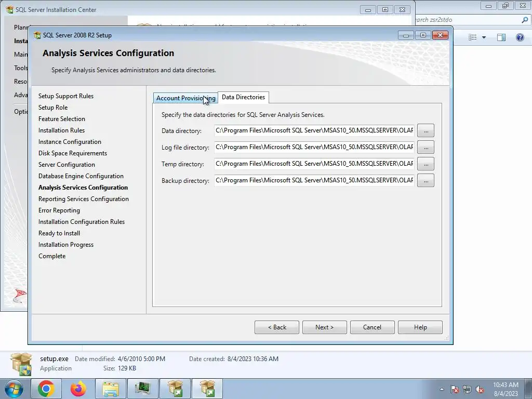Viewport: 532px width, 399px height.
Task: Click Complete step in sidebar
Action: pyautogui.click(x=52, y=256)
